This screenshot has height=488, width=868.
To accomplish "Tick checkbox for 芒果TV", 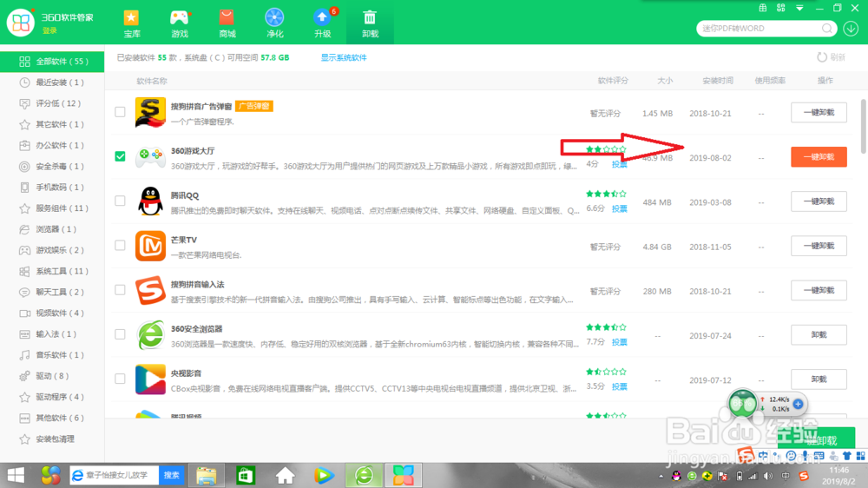I will (x=120, y=245).
